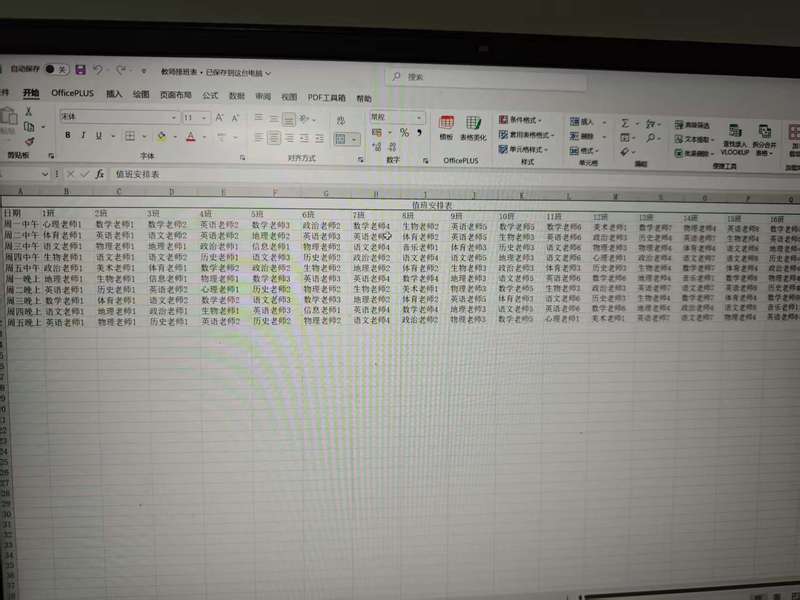Click the decrease indent icon
Viewport: 800px width, 600px height.
305,138
